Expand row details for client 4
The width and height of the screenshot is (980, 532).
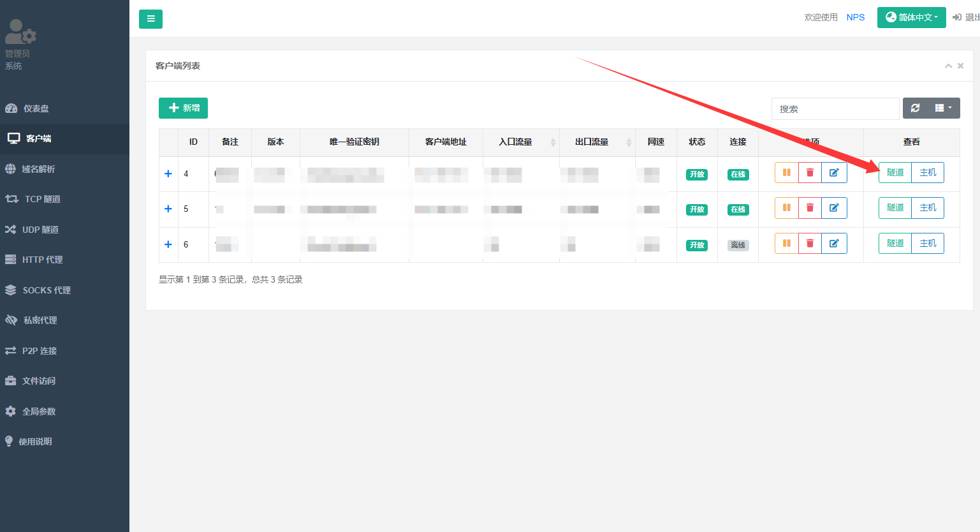click(168, 174)
